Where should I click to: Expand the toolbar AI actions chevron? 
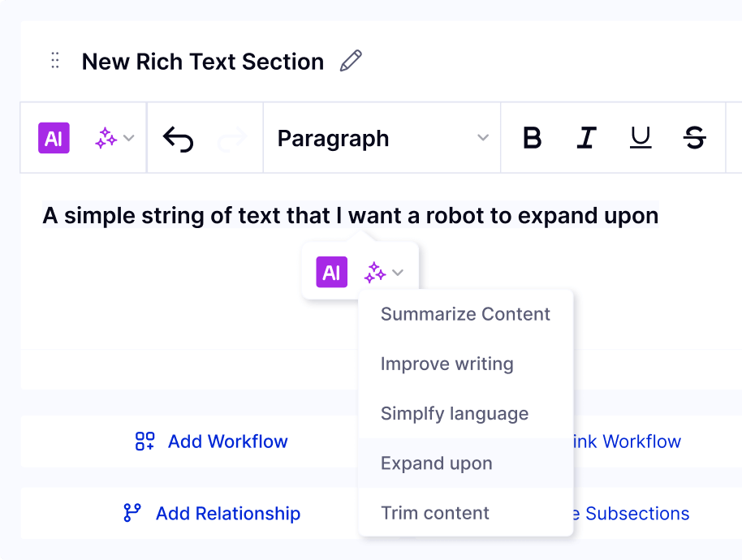pyautogui.click(x=129, y=138)
